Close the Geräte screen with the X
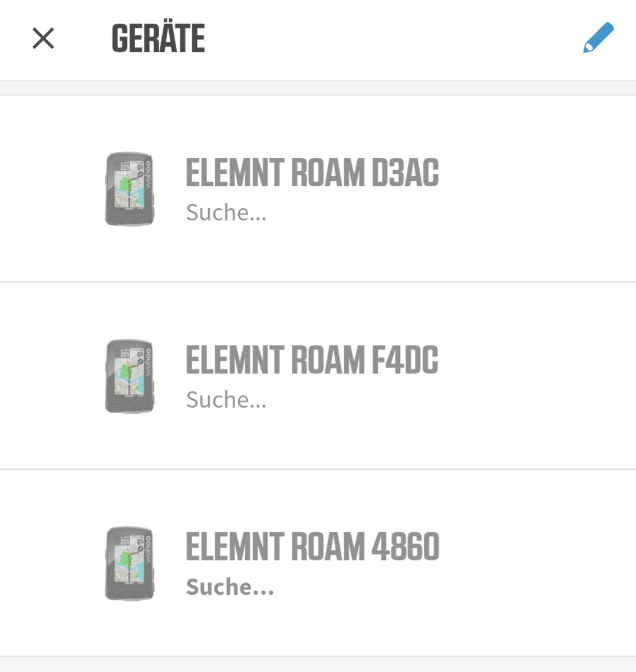The image size is (636, 672). tap(43, 39)
